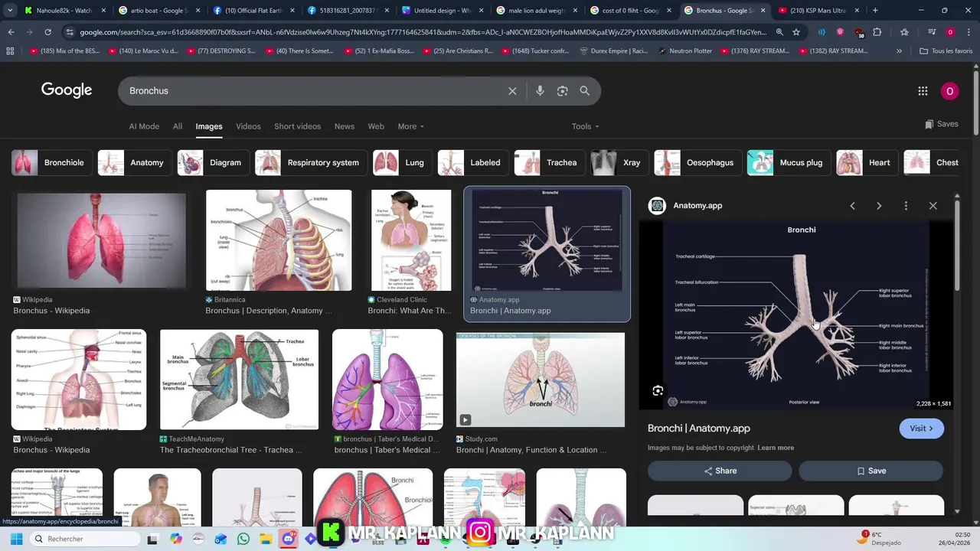
Task: Open the Cleveland Clinic Bronchi image thumbnail
Action: click(x=411, y=240)
